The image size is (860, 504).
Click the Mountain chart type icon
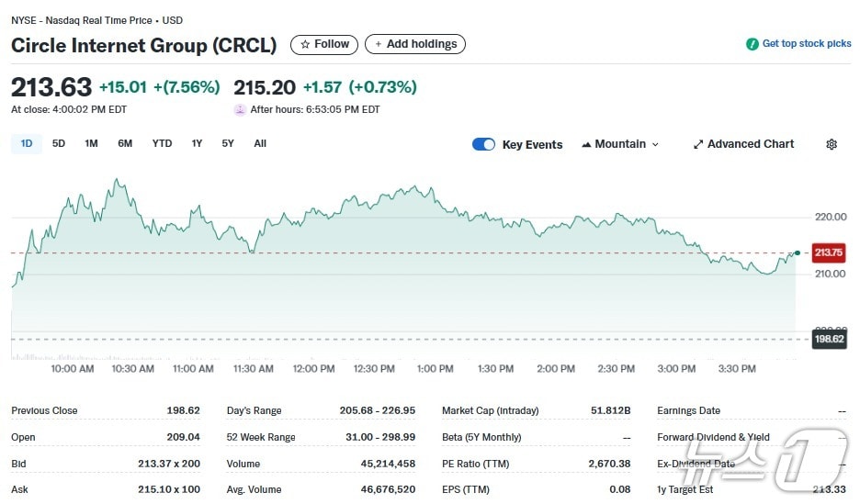tap(586, 144)
